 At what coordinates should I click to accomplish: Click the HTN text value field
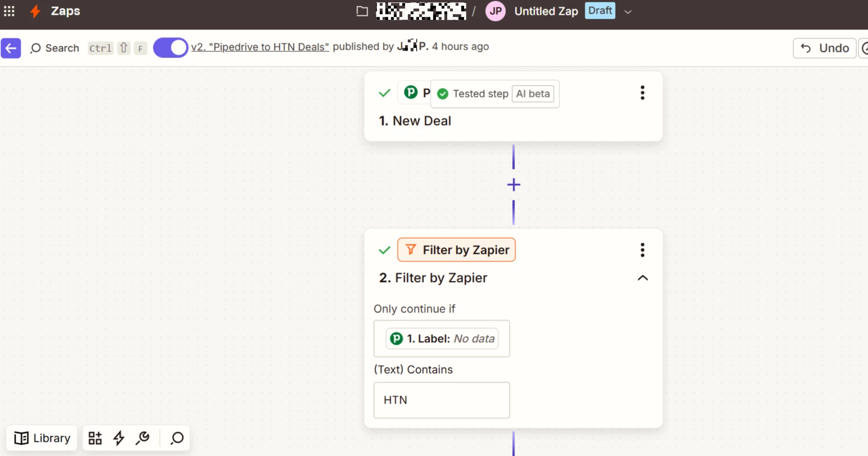(x=442, y=400)
